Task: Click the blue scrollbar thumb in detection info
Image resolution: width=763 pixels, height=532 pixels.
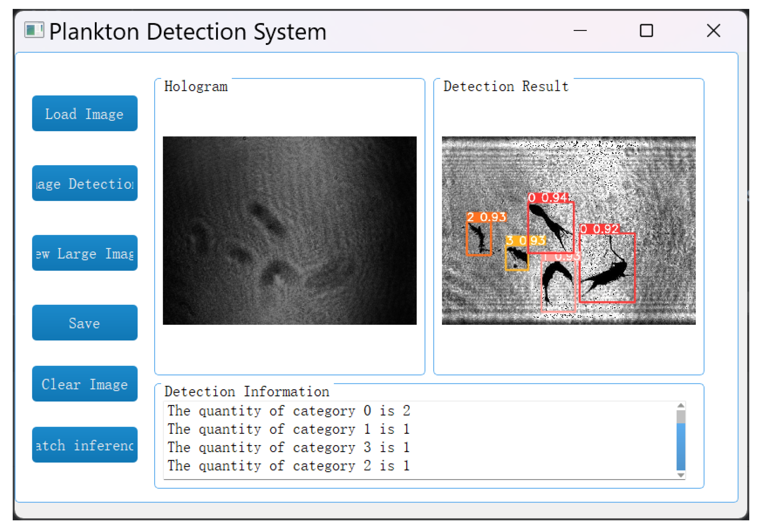Action: 681,446
